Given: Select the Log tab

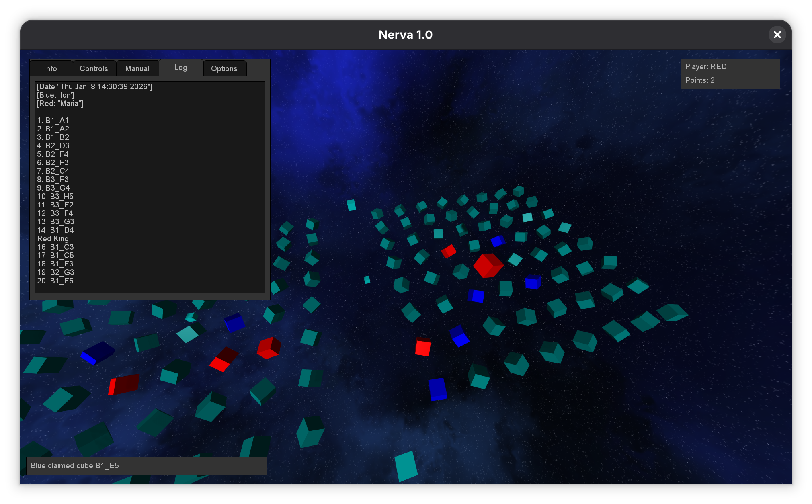Looking at the screenshot, I should pos(180,68).
